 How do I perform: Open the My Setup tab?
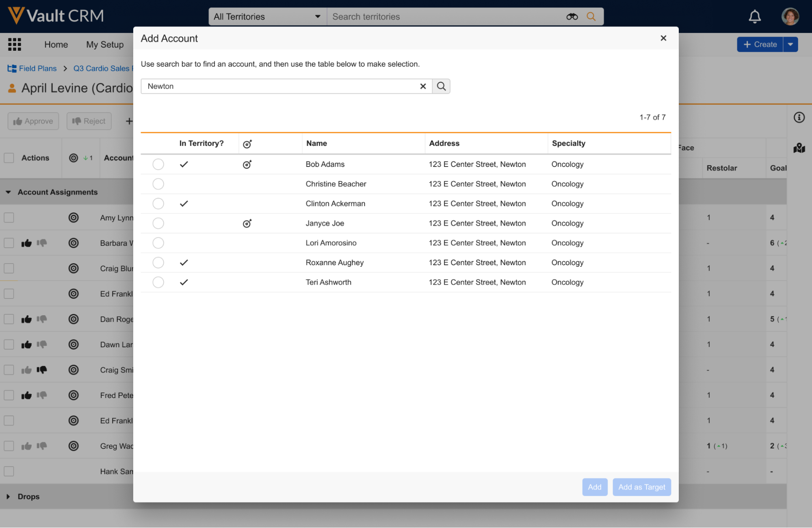(x=105, y=44)
